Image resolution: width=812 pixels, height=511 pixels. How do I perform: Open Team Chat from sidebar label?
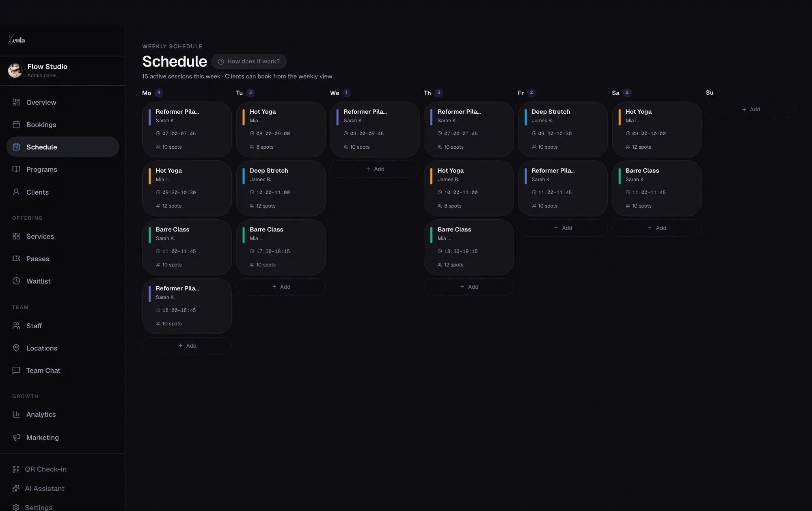(x=43, y=370)
